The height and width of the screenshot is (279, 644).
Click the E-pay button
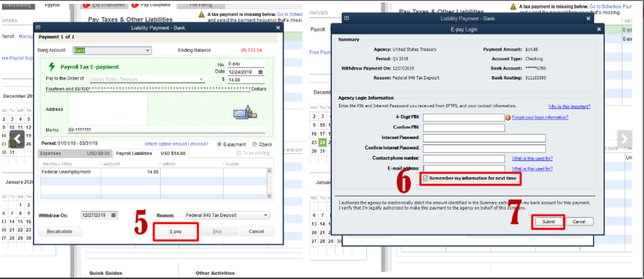coord(176,231)
